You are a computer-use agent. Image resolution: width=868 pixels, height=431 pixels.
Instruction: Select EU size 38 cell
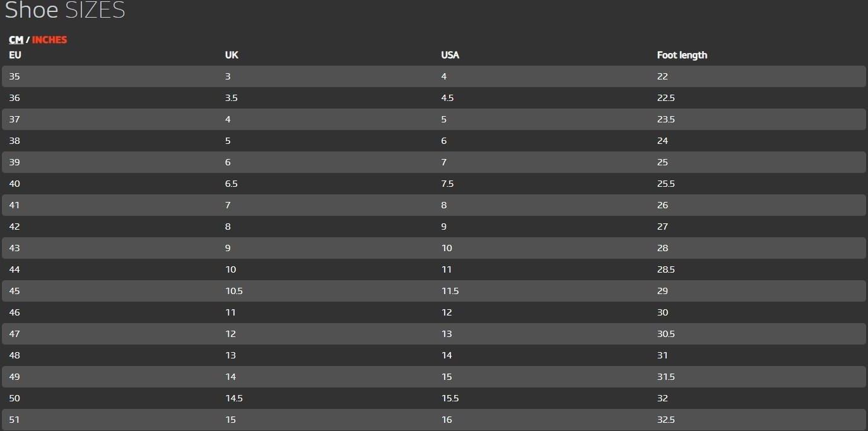[x=15, y=141]
